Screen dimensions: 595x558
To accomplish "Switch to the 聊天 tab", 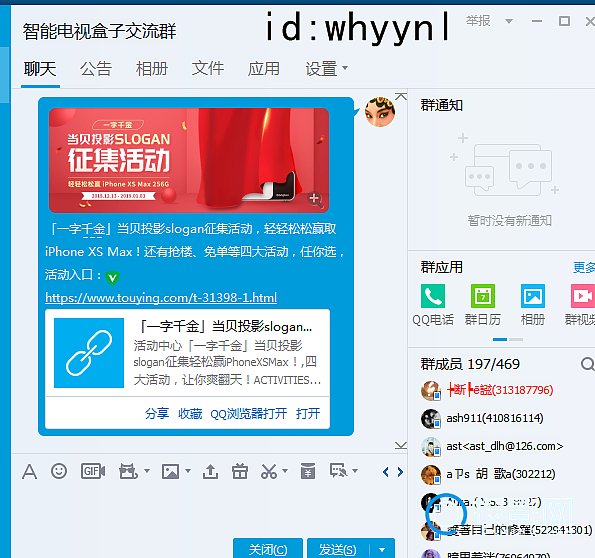I will pos(40,69).
